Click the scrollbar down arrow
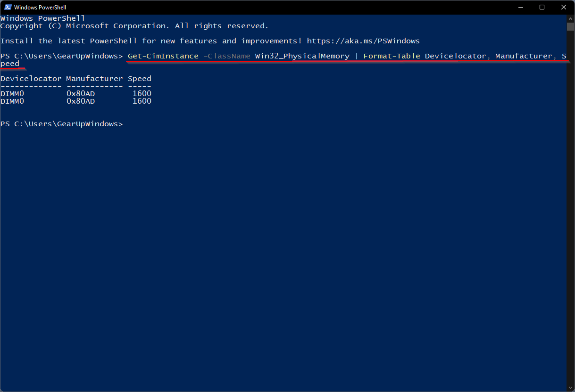 [x=571, y=387]
